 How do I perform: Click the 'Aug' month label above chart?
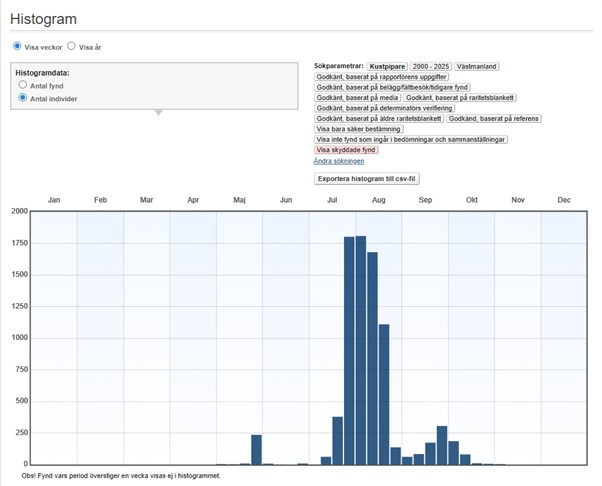379,201
